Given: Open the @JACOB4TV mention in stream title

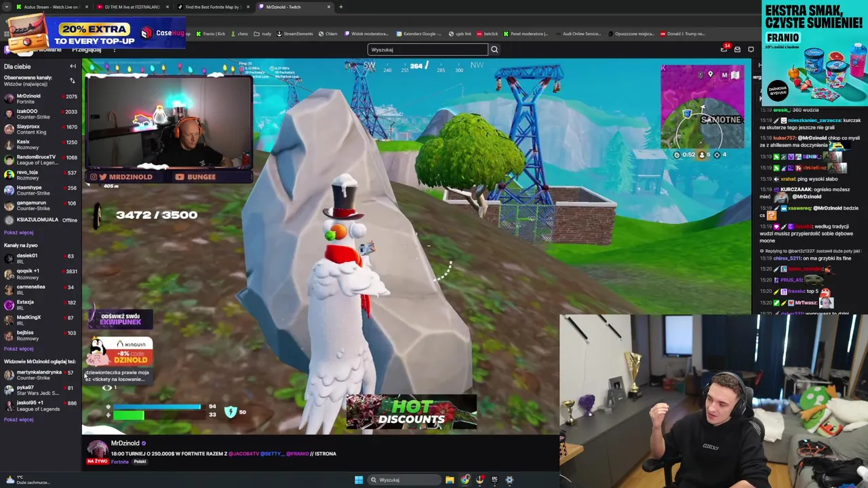Looking at the screenshot, I should click(x=243, y=453).
